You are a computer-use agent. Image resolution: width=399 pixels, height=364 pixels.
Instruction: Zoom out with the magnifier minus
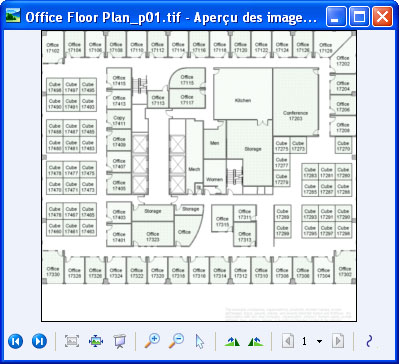(x=176, y=341)
